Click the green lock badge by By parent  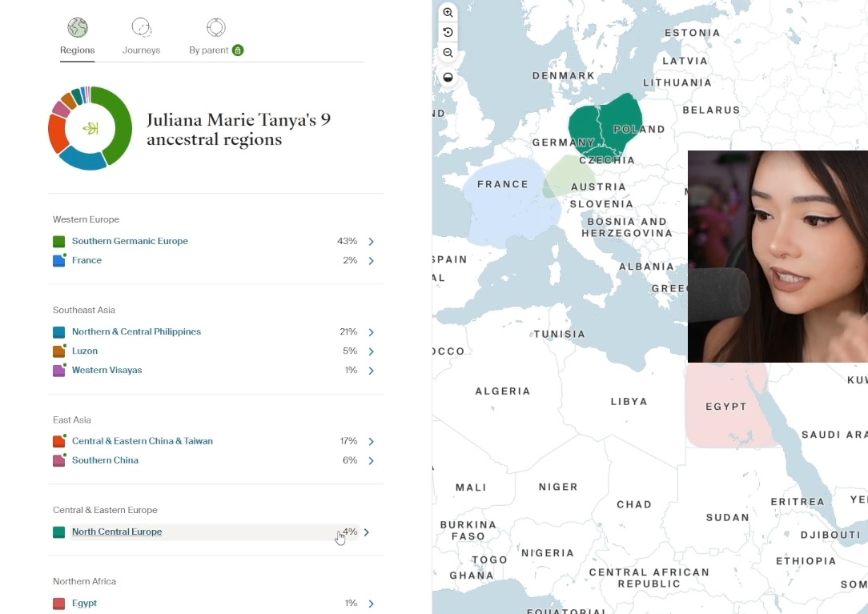tap(238, 50)
